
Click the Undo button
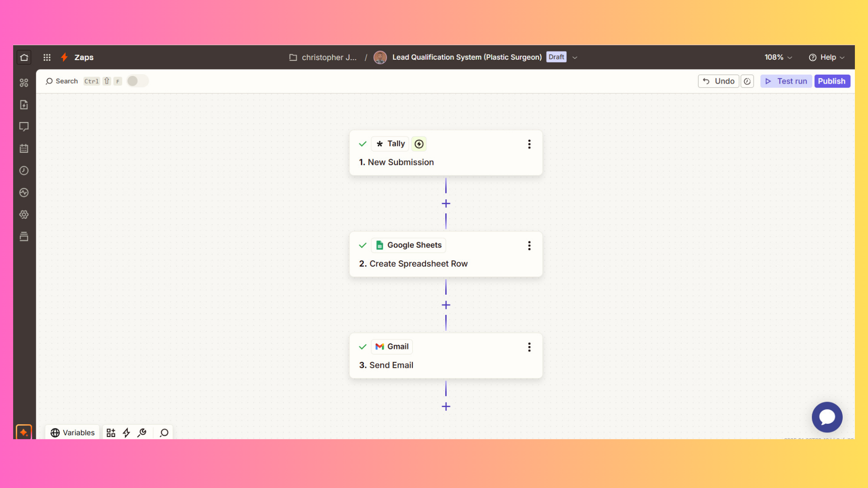(x=718, y=81)
